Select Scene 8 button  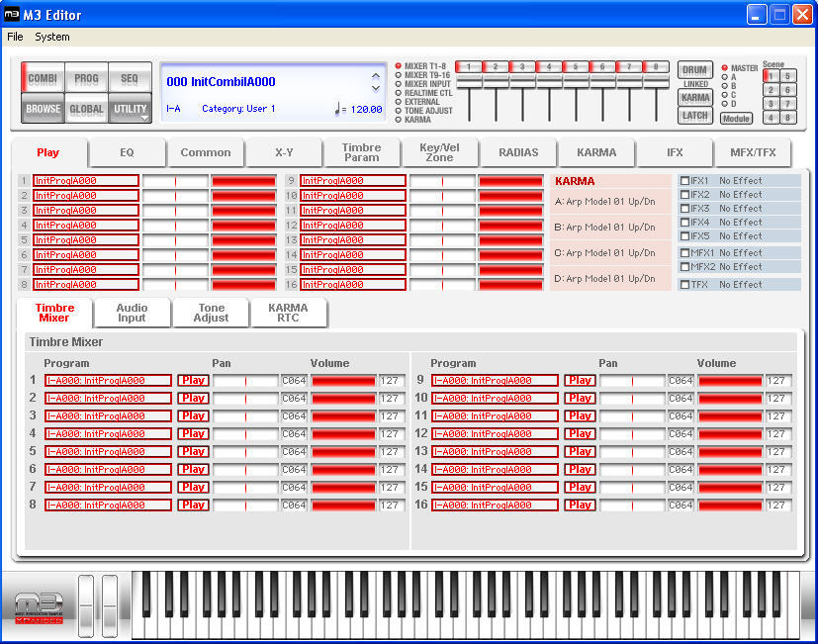(x=787, y=117)
